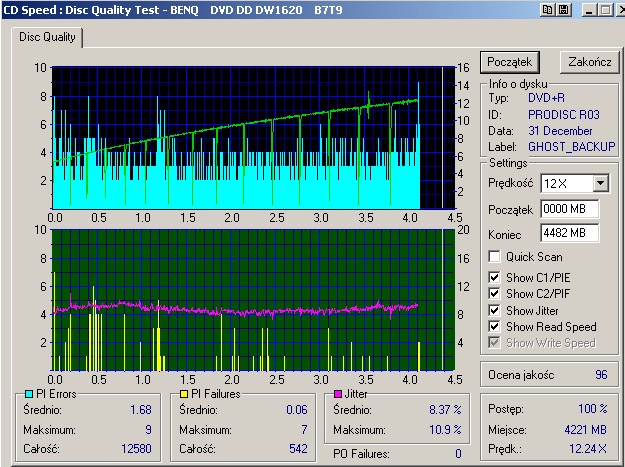The width and height of the screenshot is (625, 467).
Task: Toggle the Show Read Speed checkbox
Action: 494,327
